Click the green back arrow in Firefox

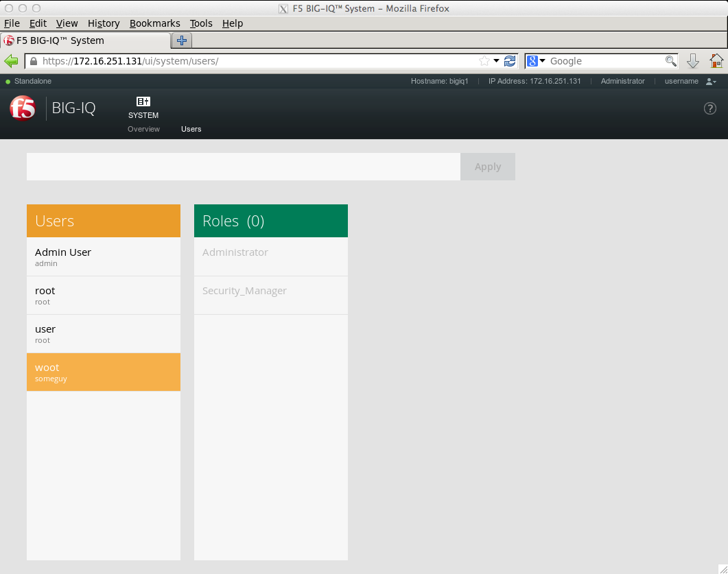[x=11, y=61]
